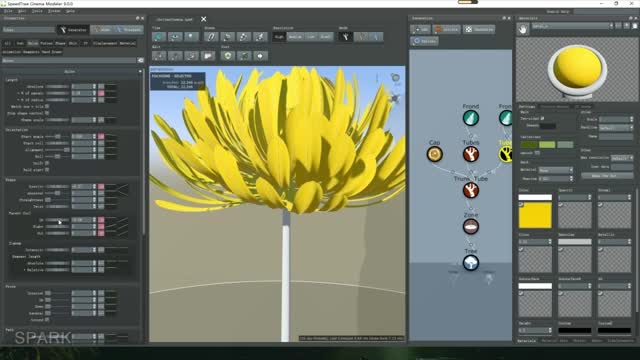Collapse the Spine properties section
Image resolution: width=640 pixels, height=360 pixels.
(140, 71)
